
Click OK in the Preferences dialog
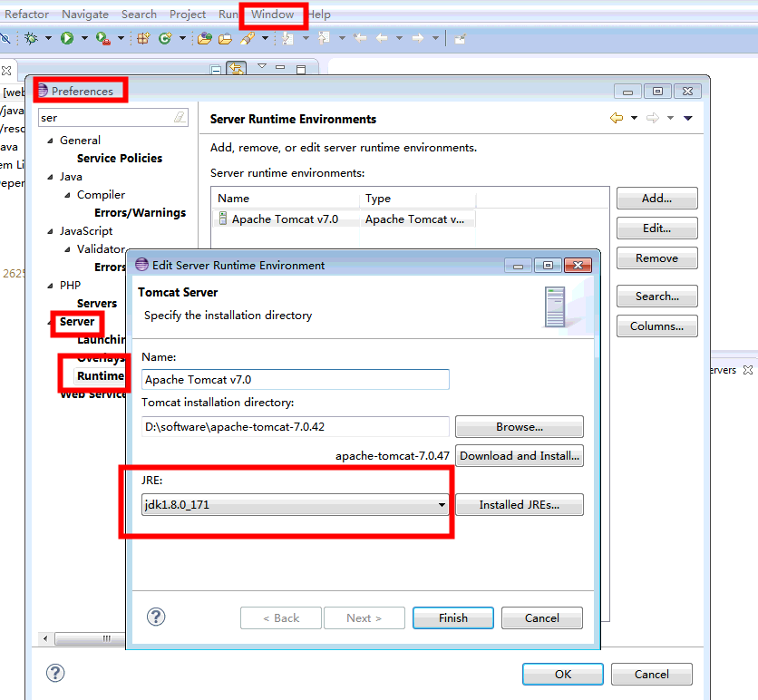tap(563, 674)
